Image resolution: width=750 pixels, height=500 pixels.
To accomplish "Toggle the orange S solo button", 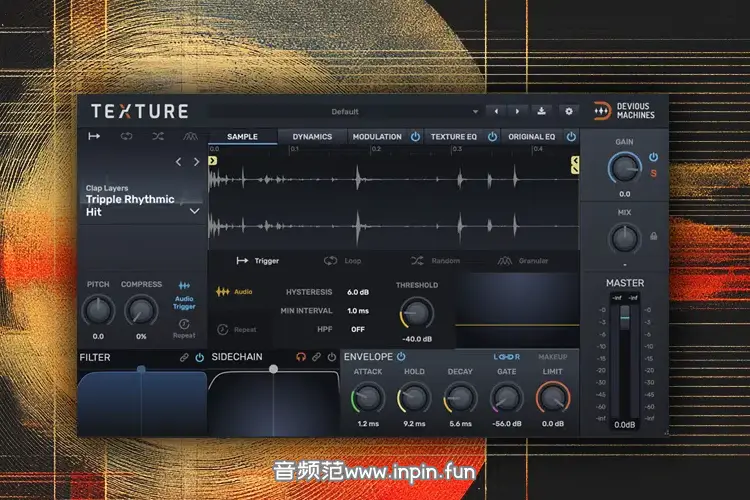I will pos(653,173).
